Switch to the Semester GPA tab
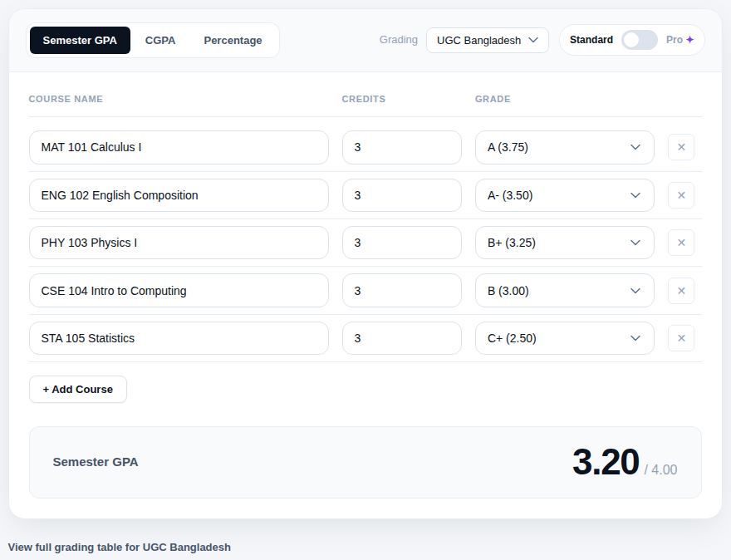 pyautogui.click(x=80, y=41)
